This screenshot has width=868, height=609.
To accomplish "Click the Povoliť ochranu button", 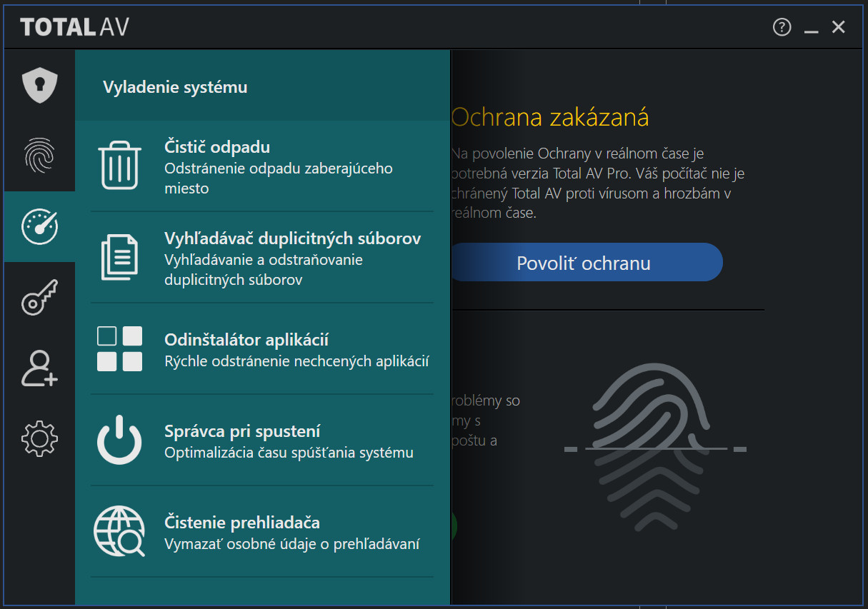I will pyautogui.click(x=586, y=262).
